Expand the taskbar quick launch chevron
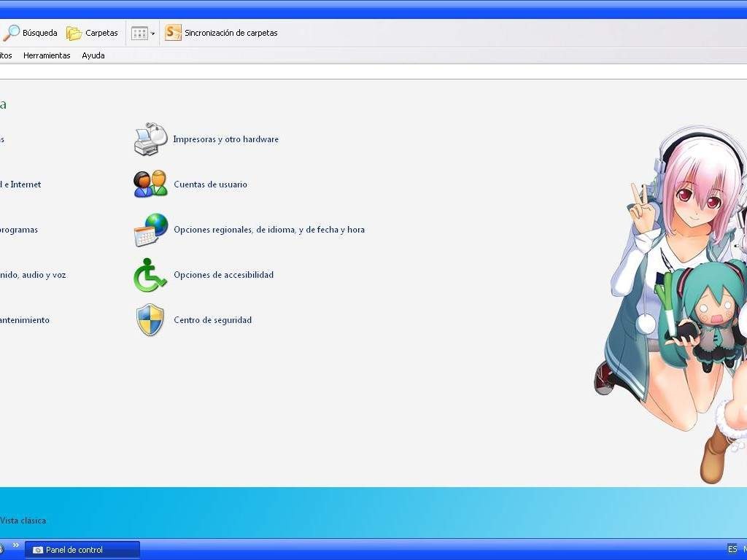 tap(16, 545)
